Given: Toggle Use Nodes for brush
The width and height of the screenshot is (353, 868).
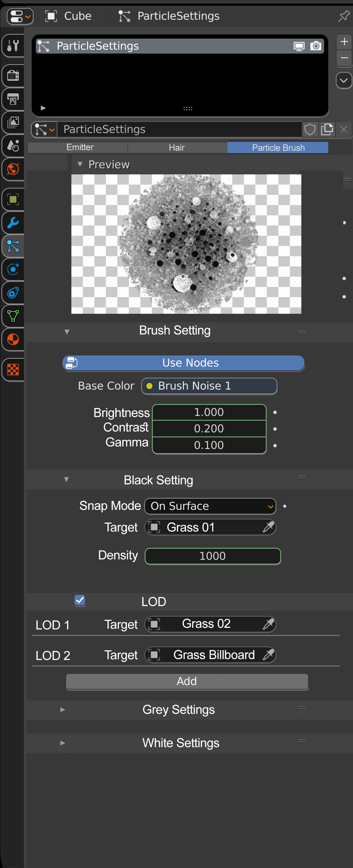Looking at the screenshot, I should pyautogui.click(x=184, y=363).
